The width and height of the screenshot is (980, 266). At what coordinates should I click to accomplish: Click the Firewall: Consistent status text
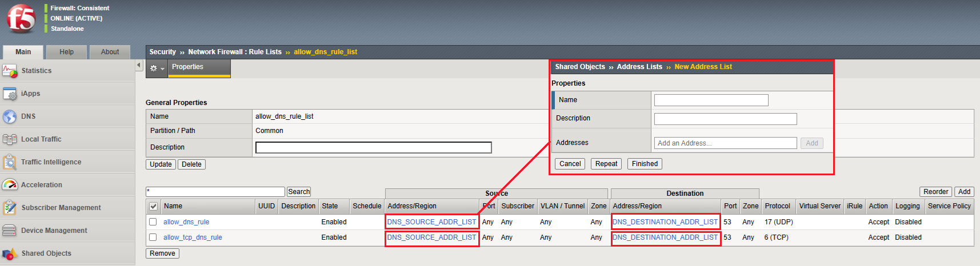(x=80, y=8)
